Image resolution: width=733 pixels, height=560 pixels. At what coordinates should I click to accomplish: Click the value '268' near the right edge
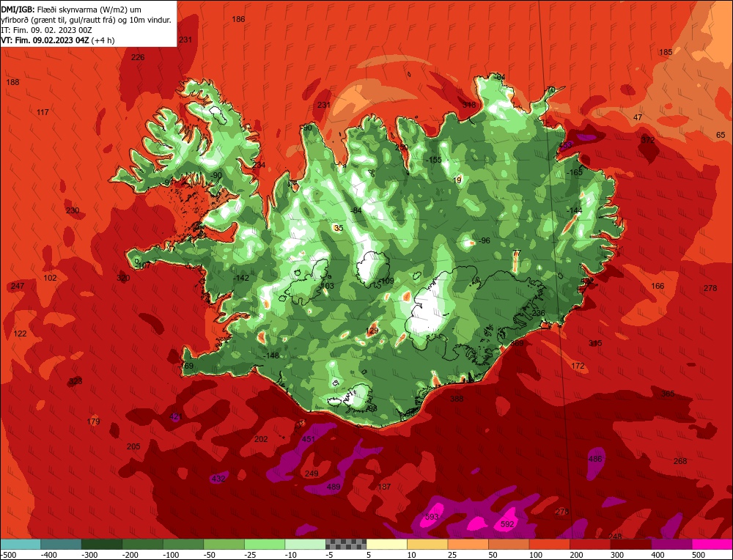pyautogui.click(x=680, y=461)
